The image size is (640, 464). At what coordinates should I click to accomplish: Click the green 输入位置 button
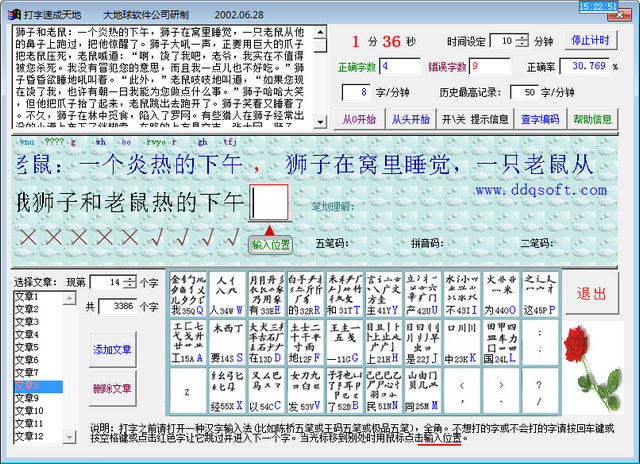[270, 244]
